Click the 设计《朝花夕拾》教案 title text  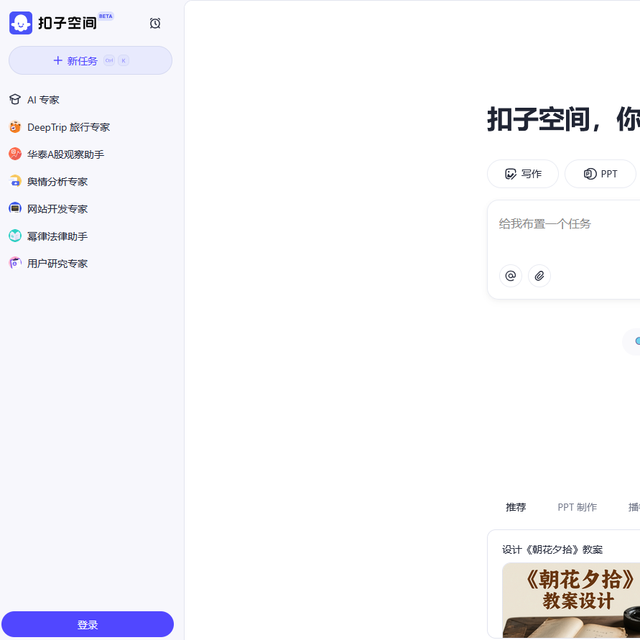click(552, 550)
